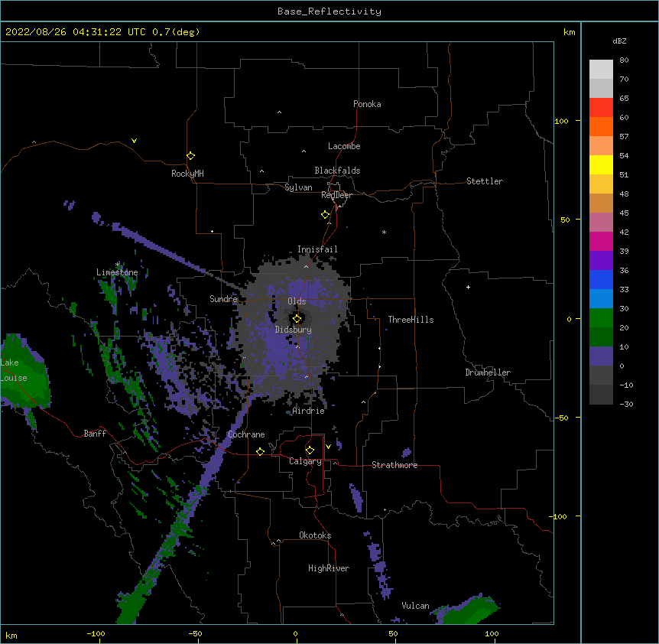The image size is (659, 644).
Task: Click the Innisfail city label
Action: (317, 249)
